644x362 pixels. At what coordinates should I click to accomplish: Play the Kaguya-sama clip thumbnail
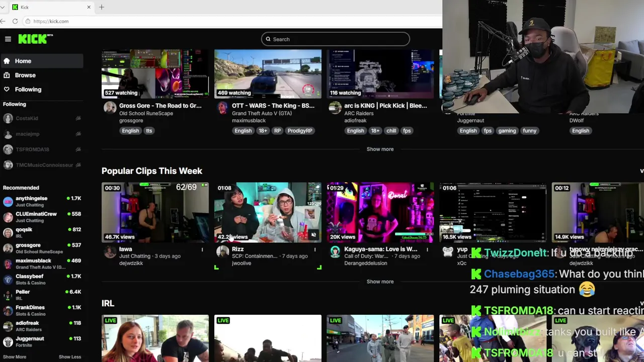[x=380, y=212]
